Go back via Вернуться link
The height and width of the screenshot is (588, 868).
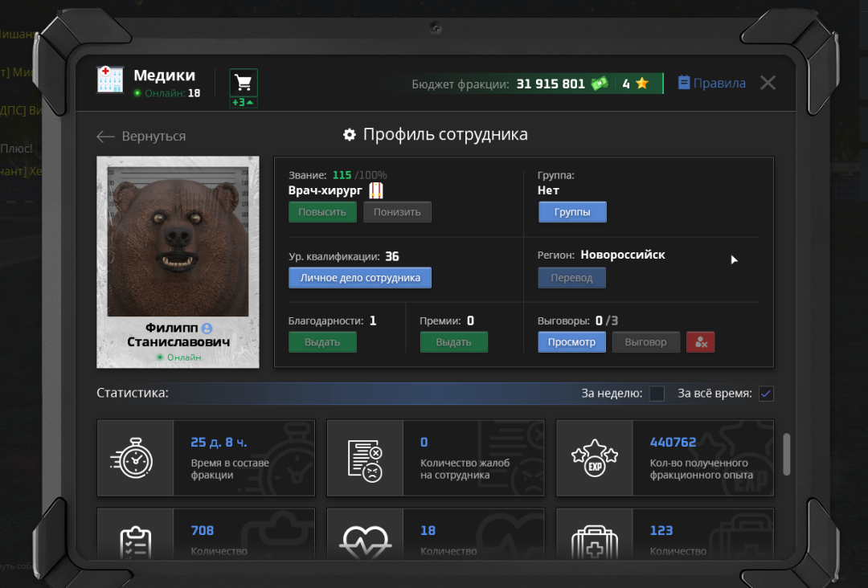[x=154, y=136]
